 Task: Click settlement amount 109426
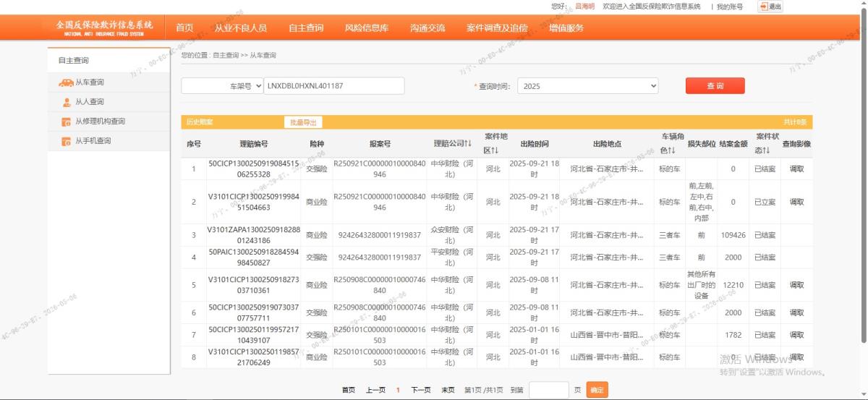point(733,235)
